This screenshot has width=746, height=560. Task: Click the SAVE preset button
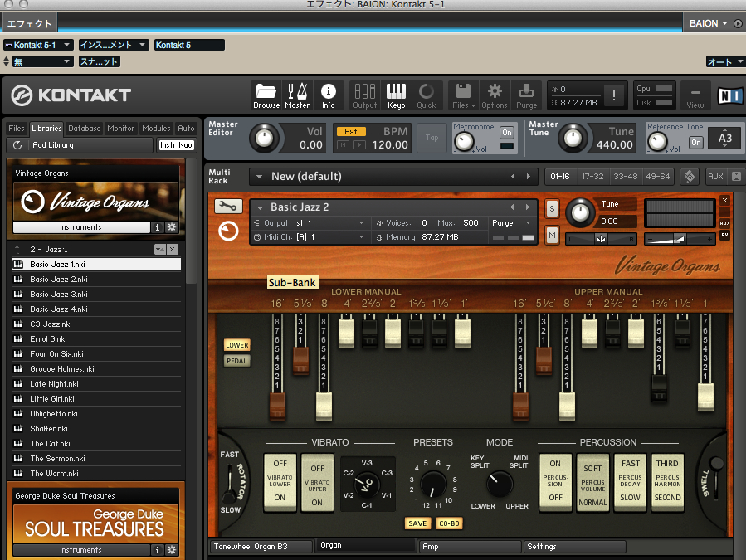417,523
